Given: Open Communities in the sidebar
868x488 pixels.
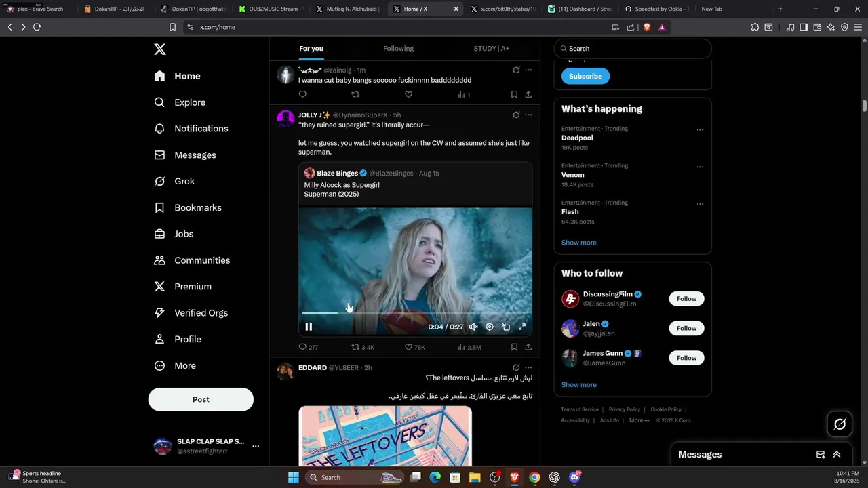Looking at the screenshot, I should (192, 260).
